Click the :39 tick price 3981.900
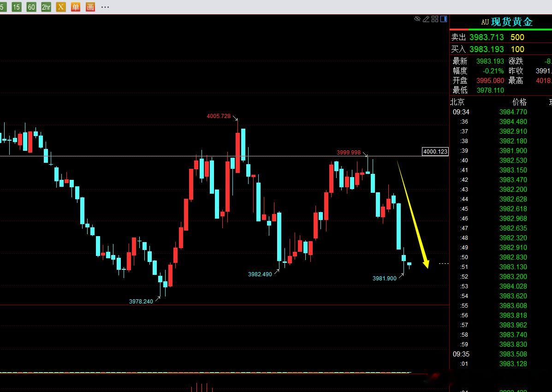The image size is (552, 392). 513,151
